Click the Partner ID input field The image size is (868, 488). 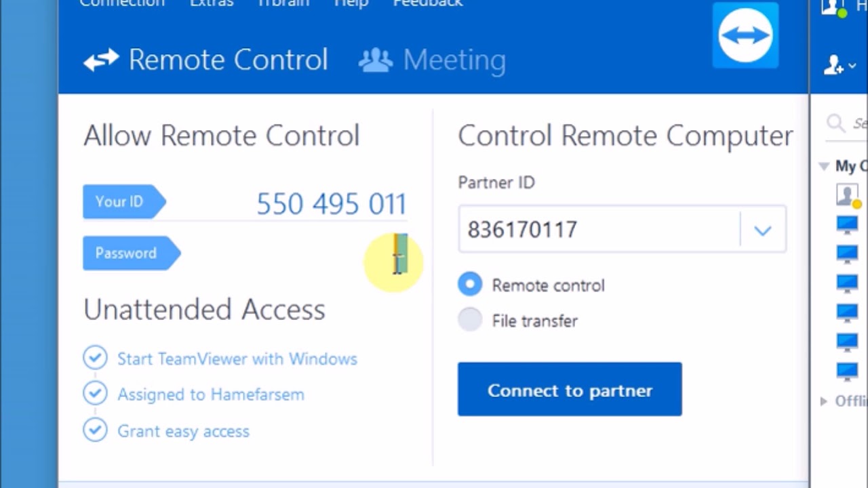click(x=597, y=230)
